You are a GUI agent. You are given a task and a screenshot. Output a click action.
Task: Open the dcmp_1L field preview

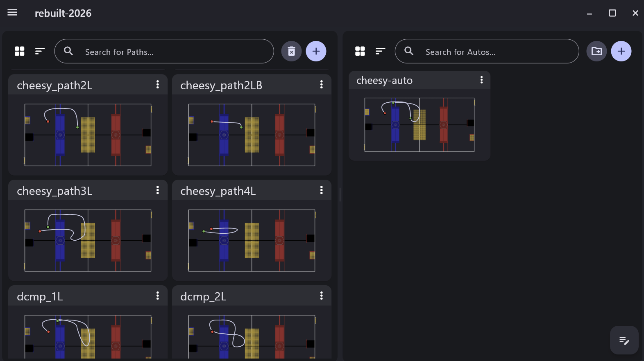(x=88, y=337)
